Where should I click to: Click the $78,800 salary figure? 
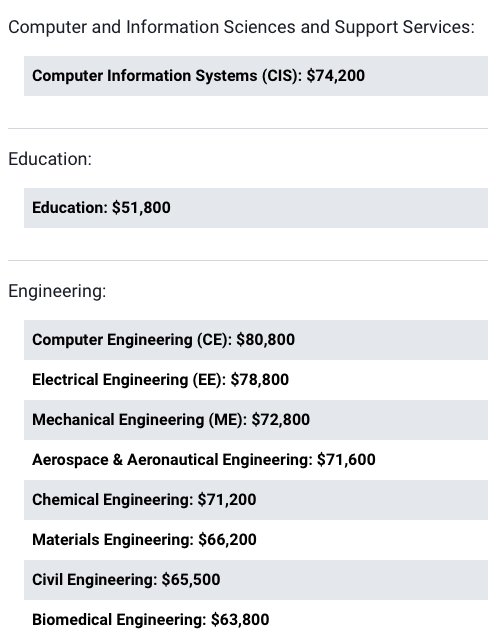click(260, 380)
